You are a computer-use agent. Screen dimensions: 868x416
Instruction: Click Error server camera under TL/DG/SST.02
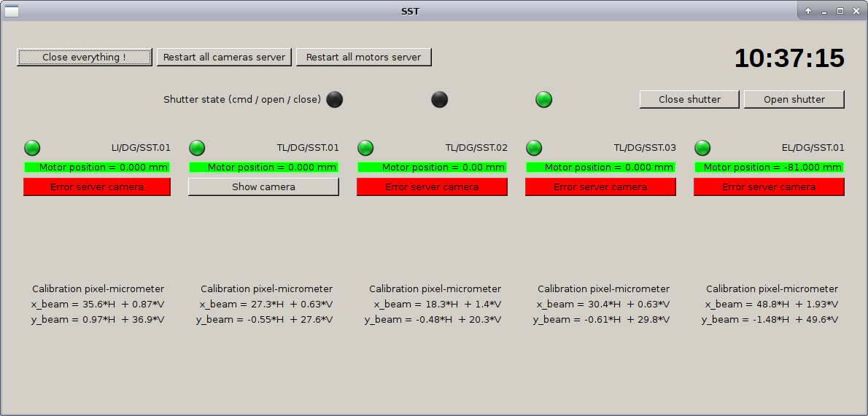tap(432, 187)
